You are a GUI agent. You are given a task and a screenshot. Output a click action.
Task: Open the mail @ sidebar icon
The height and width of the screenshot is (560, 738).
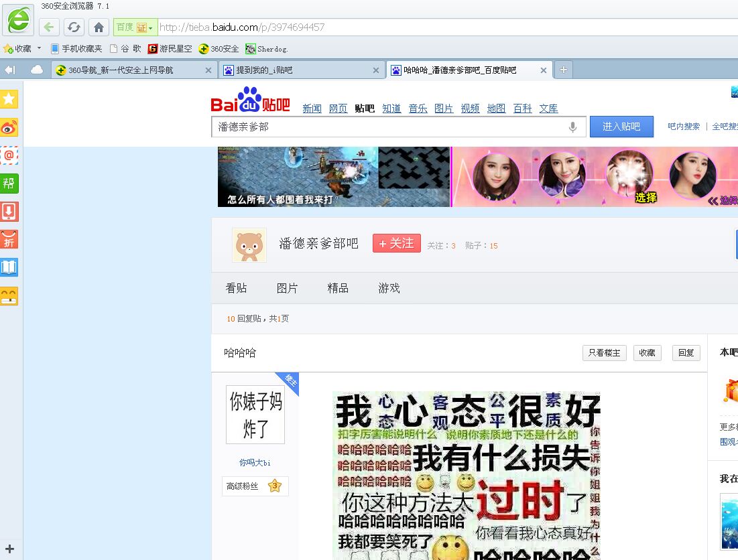tap(9, 155)
